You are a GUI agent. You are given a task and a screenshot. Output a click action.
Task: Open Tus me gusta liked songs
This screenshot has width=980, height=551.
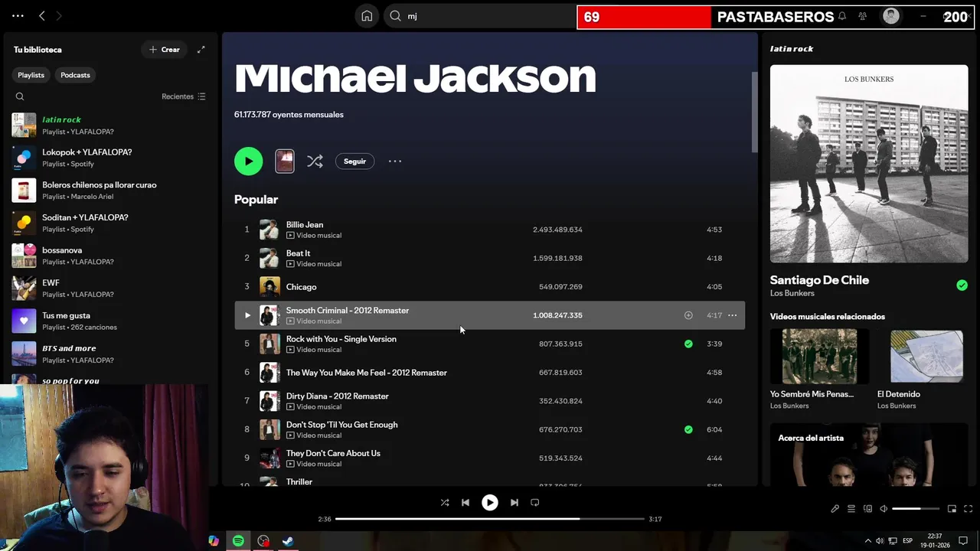pyautogui.click(x=111, y=321)
